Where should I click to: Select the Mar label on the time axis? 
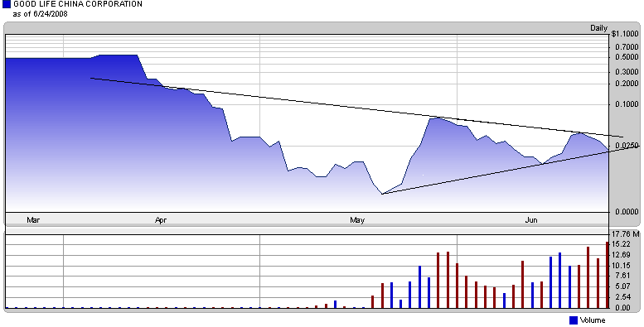(x=33, y=220)
